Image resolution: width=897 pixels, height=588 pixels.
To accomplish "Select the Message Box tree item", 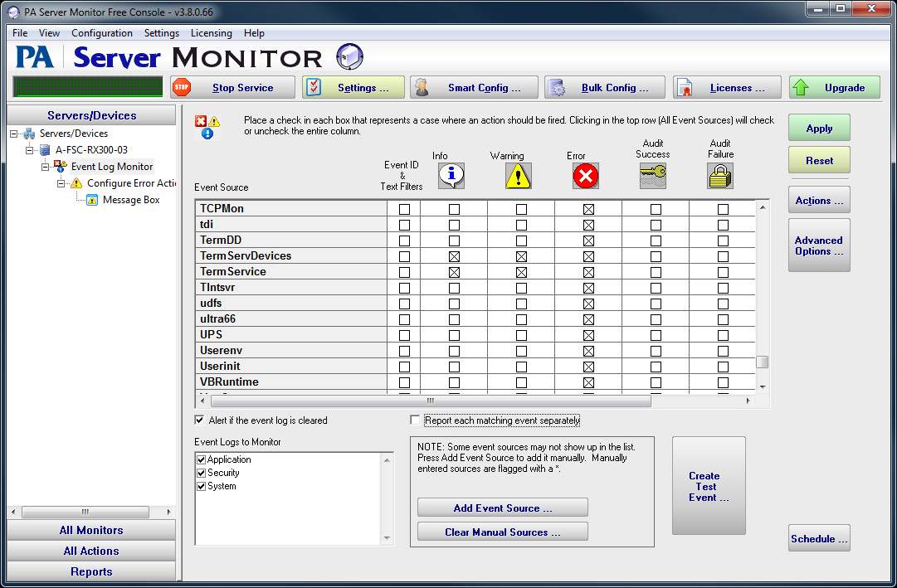I will click(130, 200).
